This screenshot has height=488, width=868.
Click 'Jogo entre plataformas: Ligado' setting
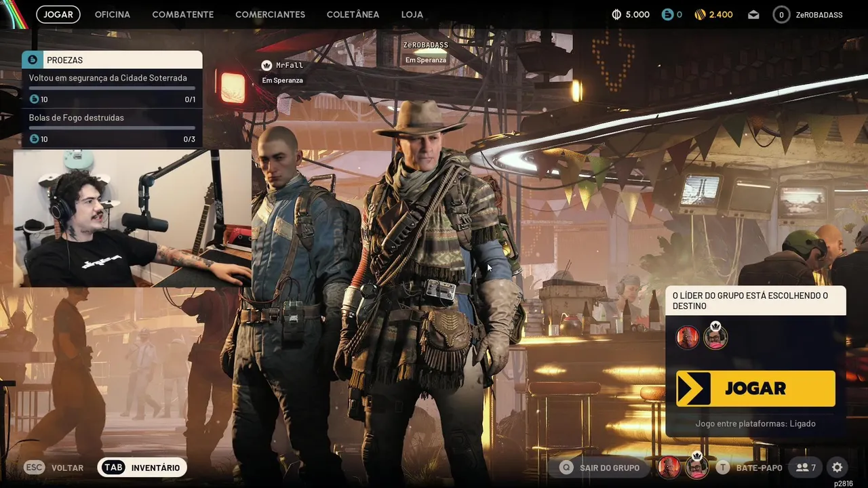(x=755, y=424)
